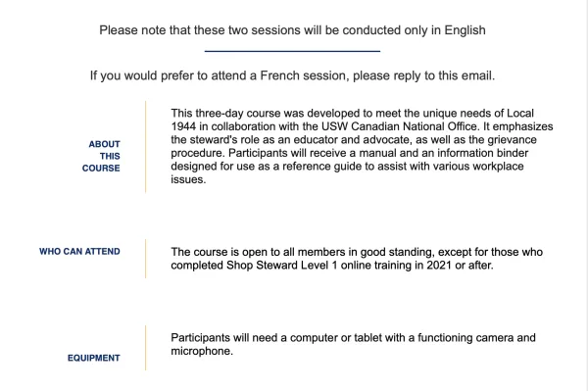Viewport: 588px width, 391px height.
Task: Click the vertical divider beside Who Can Attend
Action: tap(145, 259)
